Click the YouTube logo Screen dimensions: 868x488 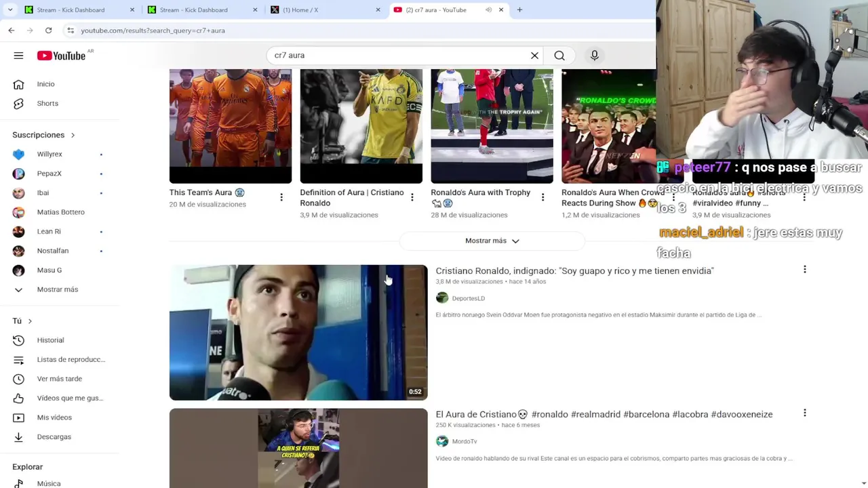(61, 56)
